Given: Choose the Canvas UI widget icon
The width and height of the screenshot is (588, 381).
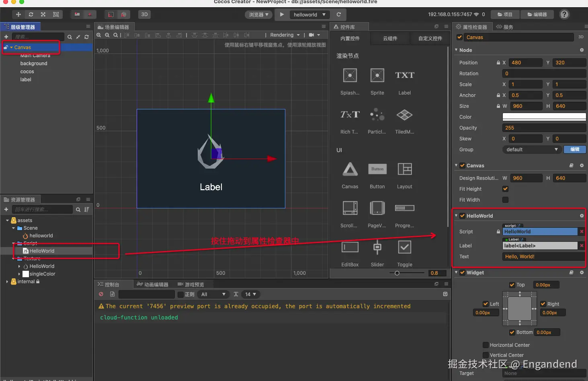Looking at the screenshot, I should tap(350, 169).
